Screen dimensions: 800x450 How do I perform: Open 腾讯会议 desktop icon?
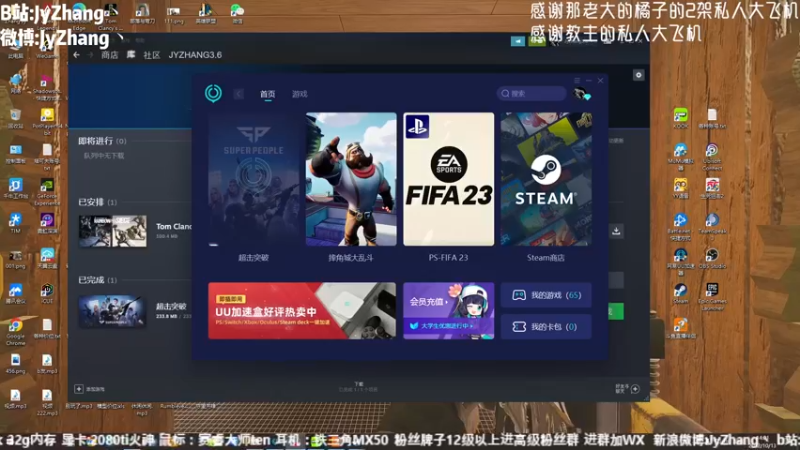pos(15,293)
